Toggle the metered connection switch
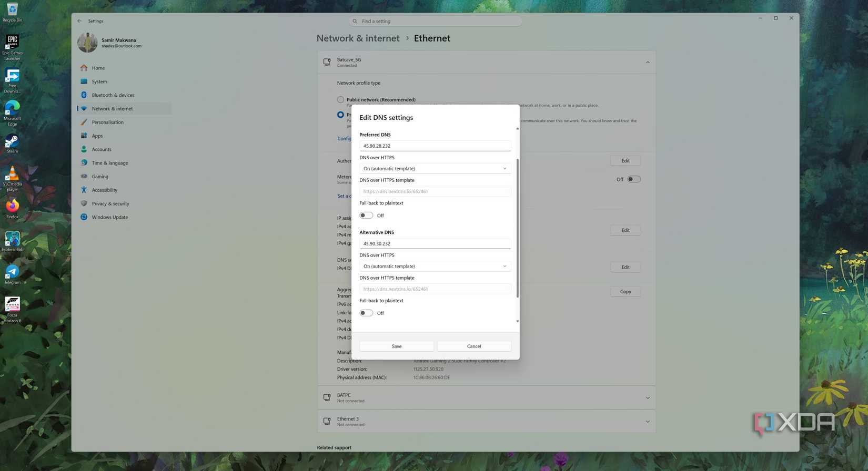Image resolution: width=868 pixels, height=471 pixels. click(x=634, y=179)
